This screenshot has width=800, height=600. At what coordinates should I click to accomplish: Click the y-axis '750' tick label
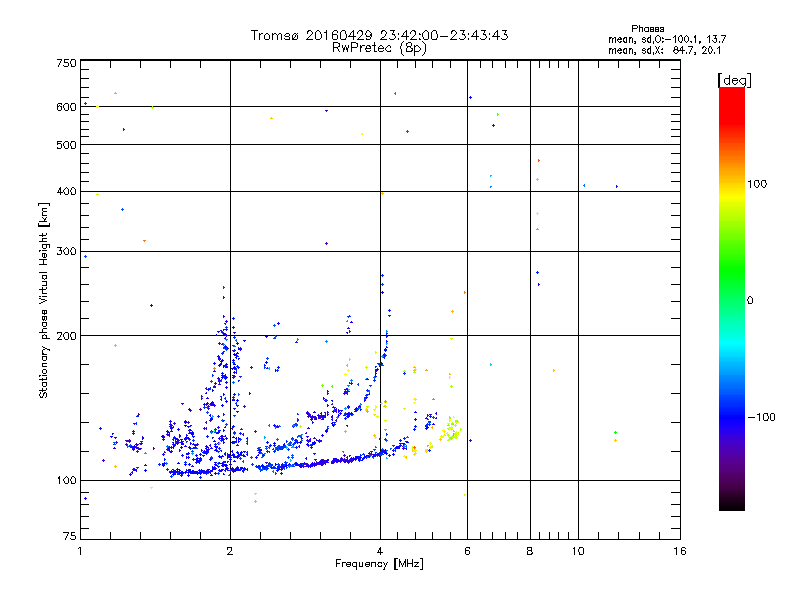[x=67, y=63]
